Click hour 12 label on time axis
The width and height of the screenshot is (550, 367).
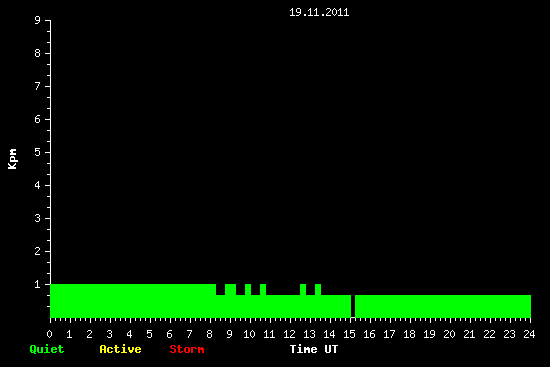coord(289,334)
